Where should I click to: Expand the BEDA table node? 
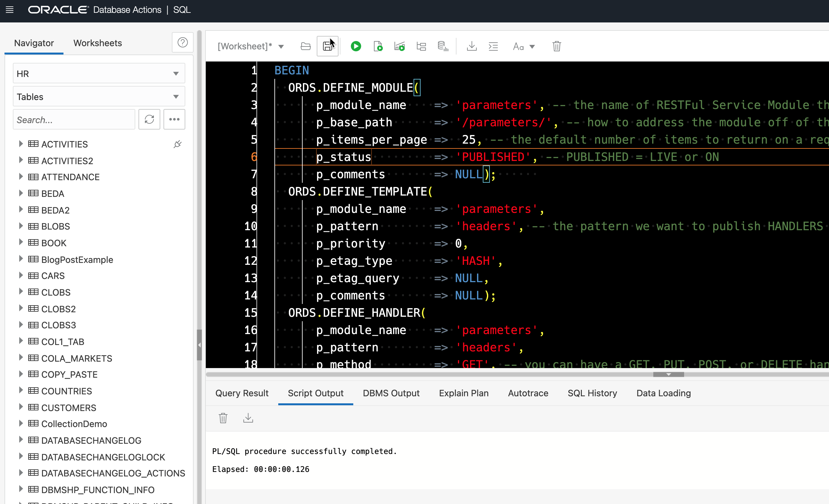point(21,193)
